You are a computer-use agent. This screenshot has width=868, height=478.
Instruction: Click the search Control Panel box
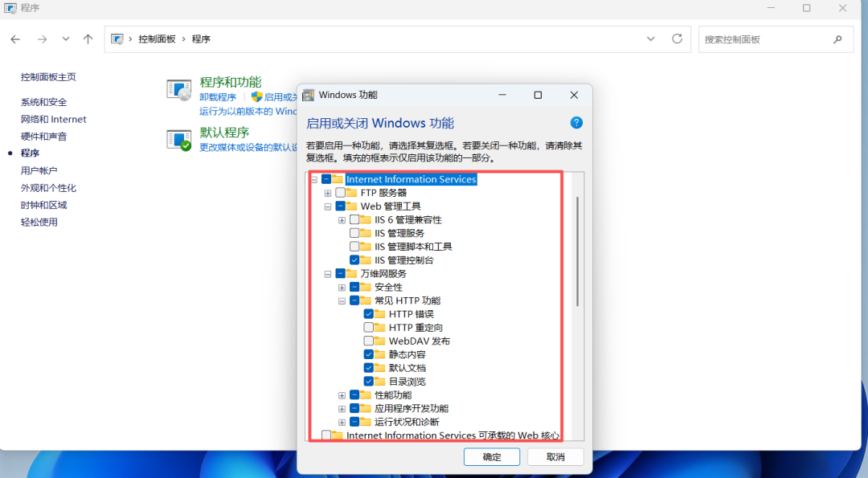tap(776, 39)
